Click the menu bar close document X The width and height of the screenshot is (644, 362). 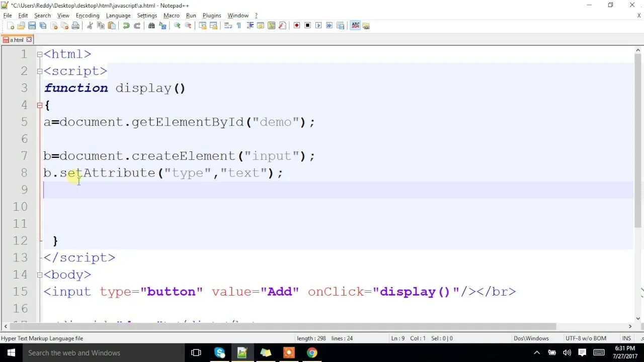pyautogui.click(x=639, y=16)
